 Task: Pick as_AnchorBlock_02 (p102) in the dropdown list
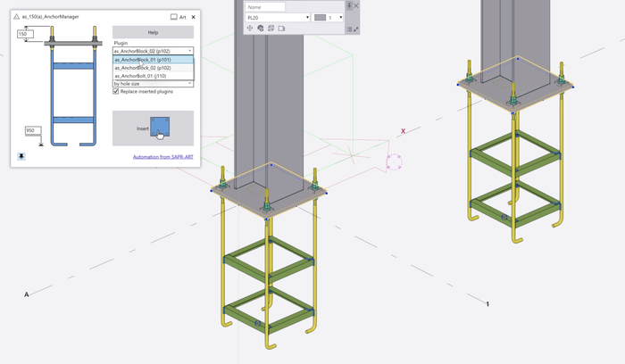tap(146, 68)
